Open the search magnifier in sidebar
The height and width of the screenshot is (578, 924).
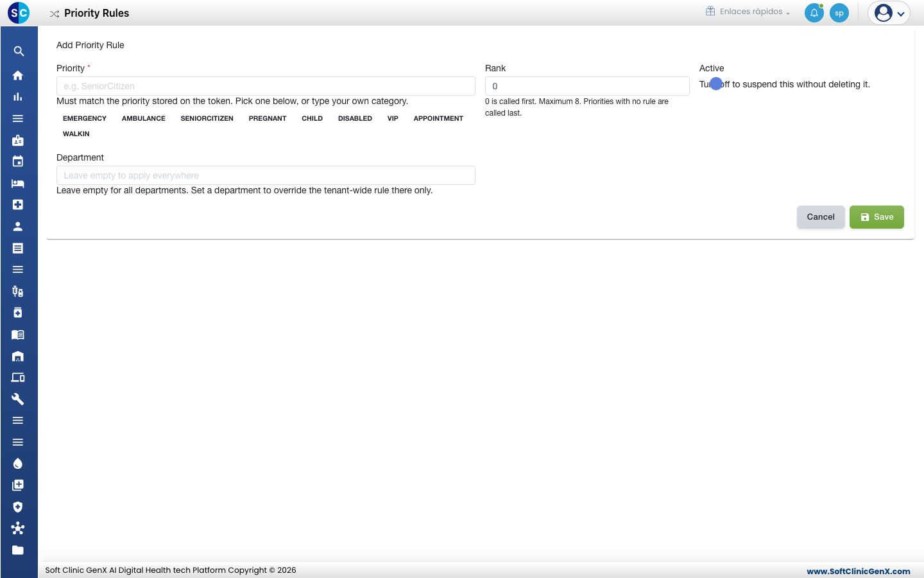tap(19, 51)
